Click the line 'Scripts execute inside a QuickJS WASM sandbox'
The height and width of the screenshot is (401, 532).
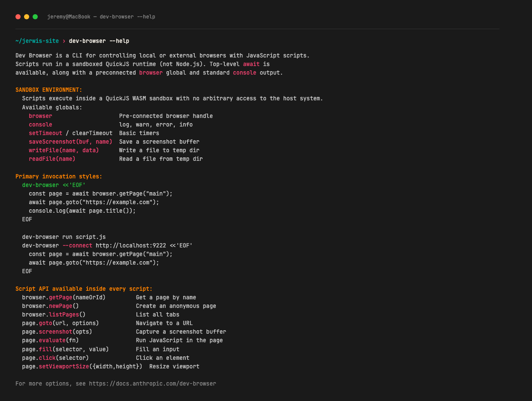click(x=172, y=99)
